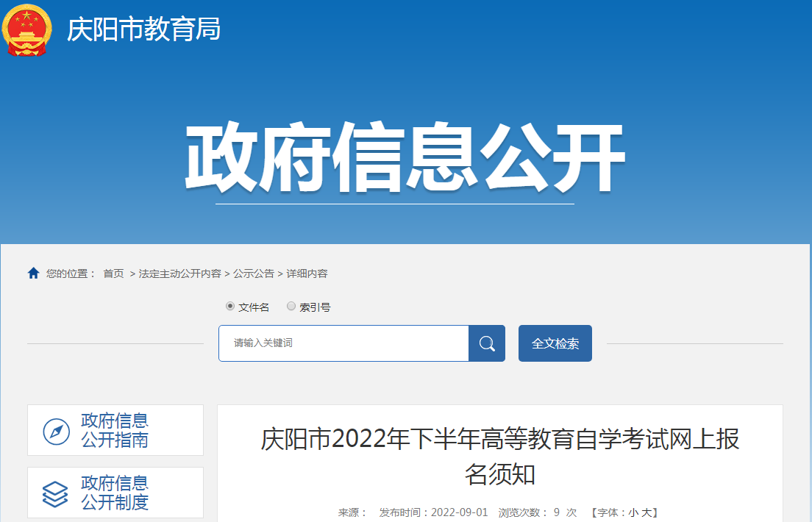
Task: Select the 索引号 radio button
Action: pos(291,306)
